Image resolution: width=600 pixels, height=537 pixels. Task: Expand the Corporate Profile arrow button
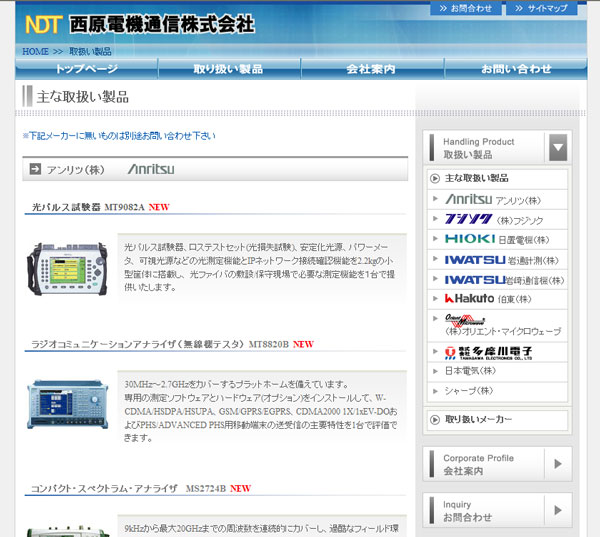pyautogui.click(x=558, y=464)
